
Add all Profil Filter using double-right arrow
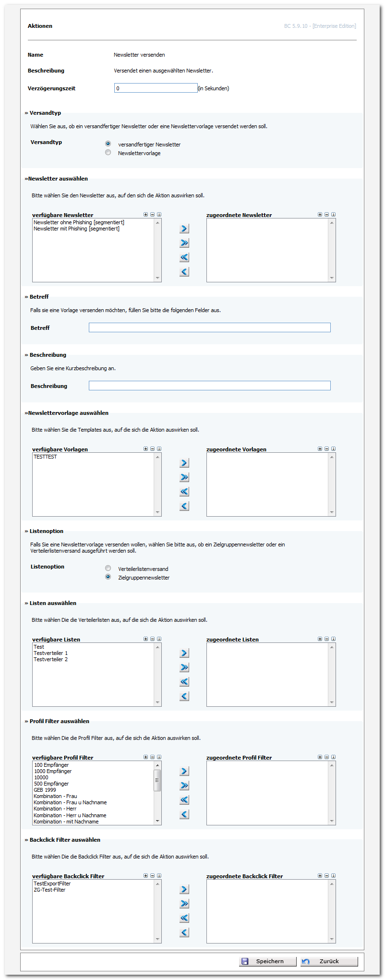pos(184,786)
